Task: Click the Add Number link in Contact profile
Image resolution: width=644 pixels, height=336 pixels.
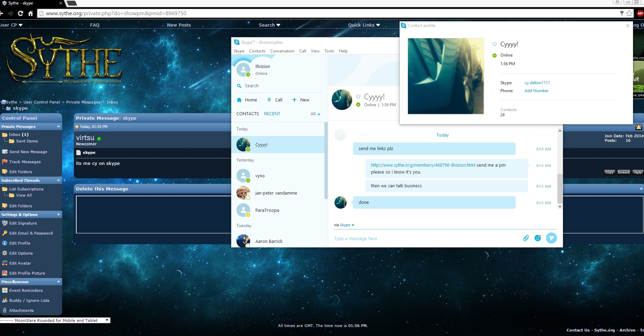Action: tap(536, 91)
